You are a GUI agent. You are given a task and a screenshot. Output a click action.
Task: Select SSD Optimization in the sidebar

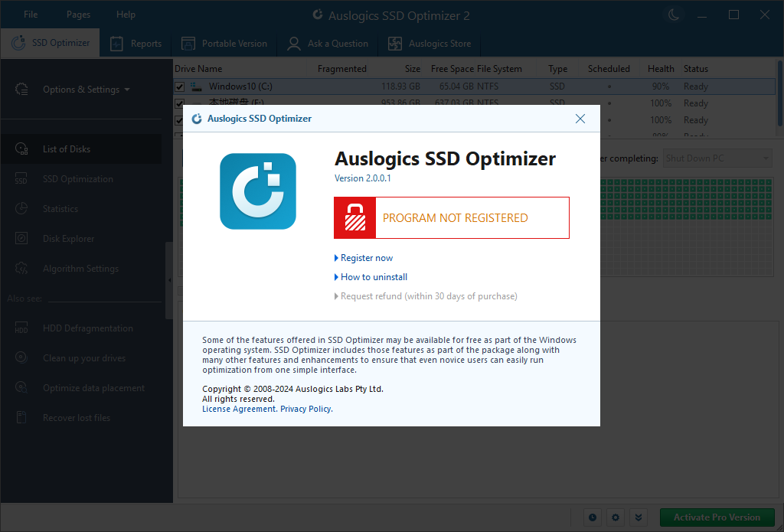point(81,179)
